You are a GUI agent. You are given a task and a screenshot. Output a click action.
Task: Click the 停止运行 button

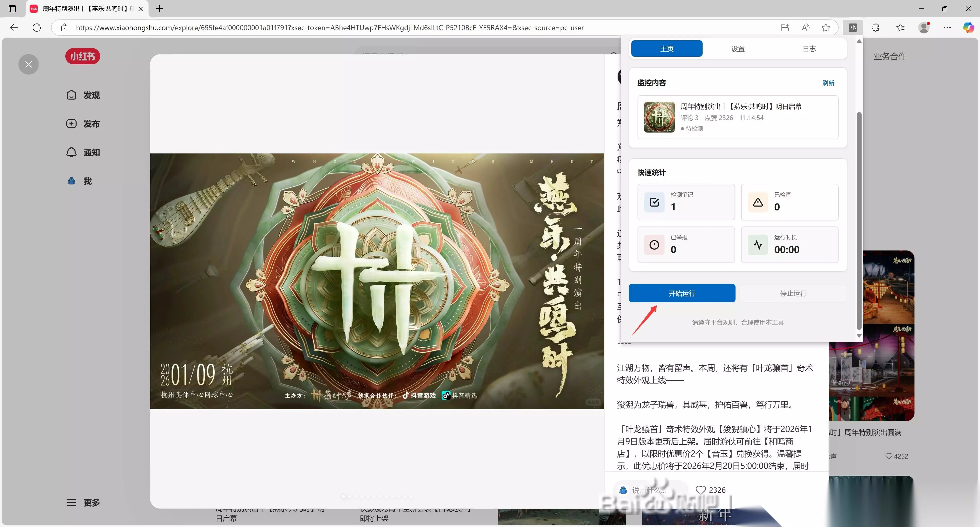(x=793, y=293)
